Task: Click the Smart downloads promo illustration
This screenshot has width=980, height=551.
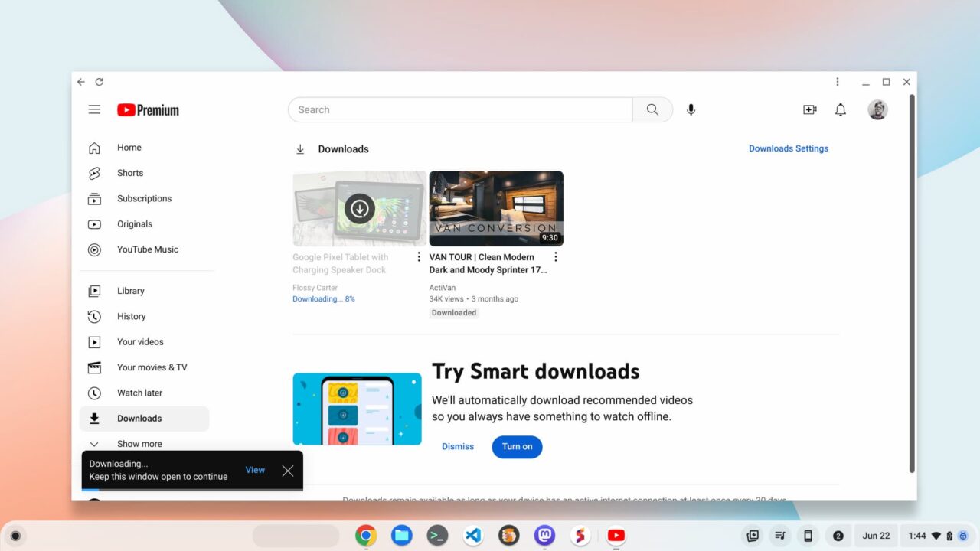Action: tap(357, 409)
